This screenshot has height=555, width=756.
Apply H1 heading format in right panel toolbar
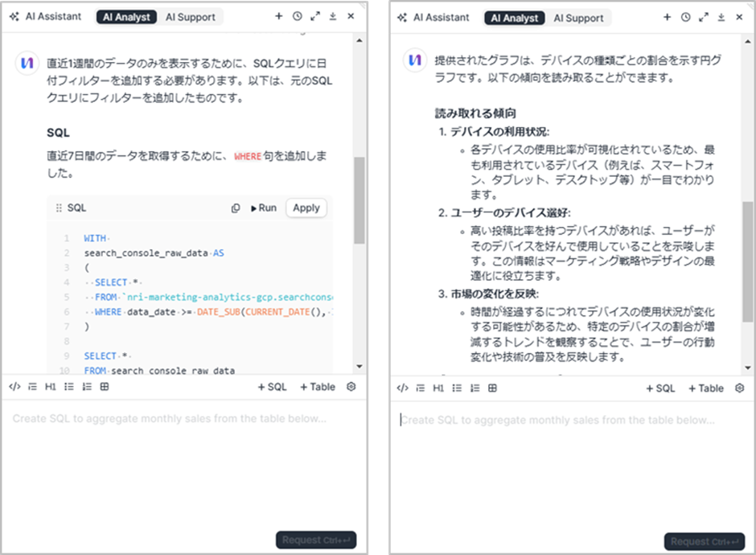(x=438, y=388)
